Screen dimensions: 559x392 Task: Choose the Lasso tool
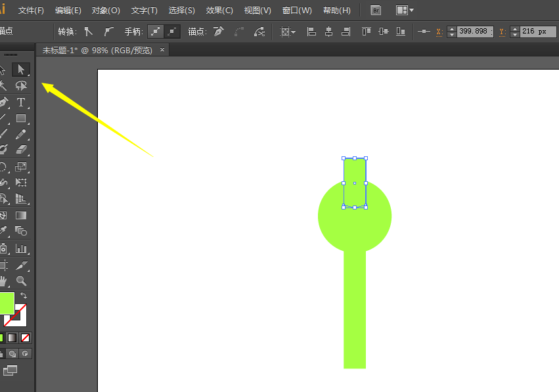click(21, 85)
